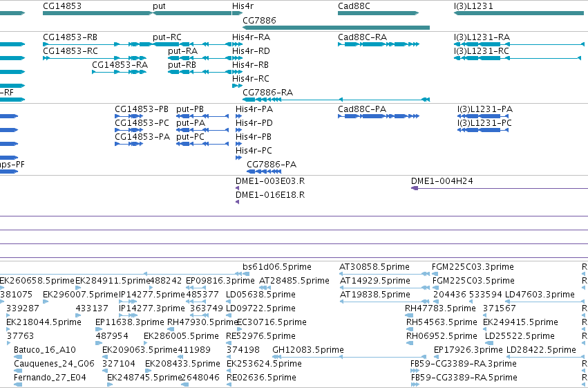This screenshot has height=388, width=588.
Task: Click the LD09722.5prime EST label
Action: coord(260,309)
